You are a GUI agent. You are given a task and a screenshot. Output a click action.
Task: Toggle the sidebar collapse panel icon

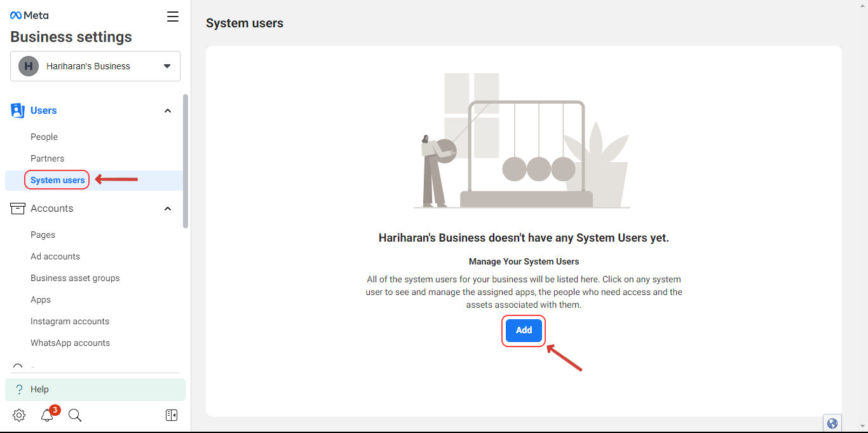point(172,415)
